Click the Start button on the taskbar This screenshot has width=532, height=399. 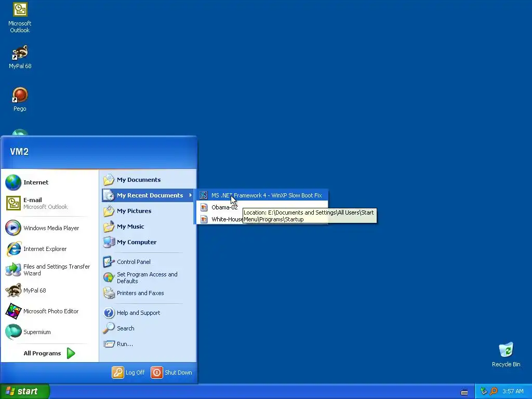pyautogui.click(x=25, y=391)
